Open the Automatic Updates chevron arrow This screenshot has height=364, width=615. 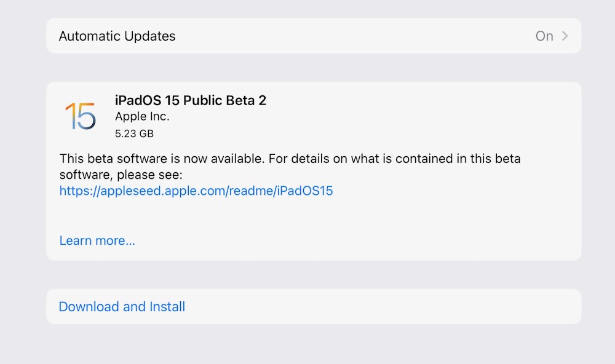pyautogui.click(x=565, y=36)
